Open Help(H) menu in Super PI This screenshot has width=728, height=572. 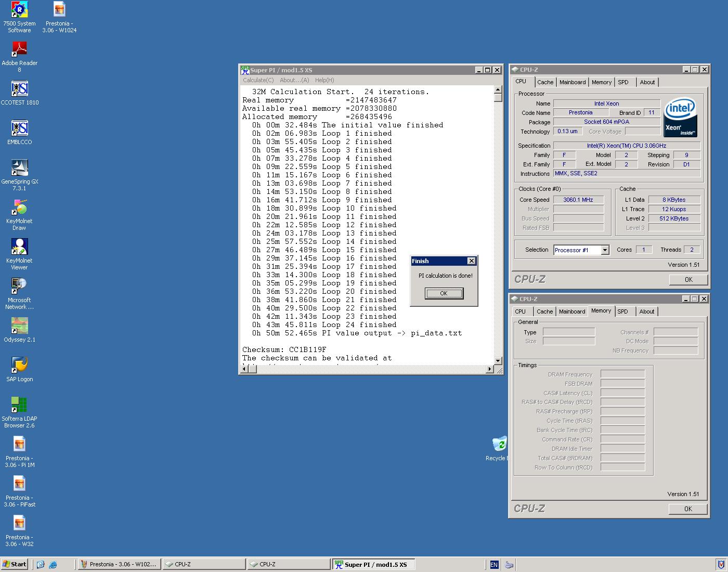[x=324, y=80]
